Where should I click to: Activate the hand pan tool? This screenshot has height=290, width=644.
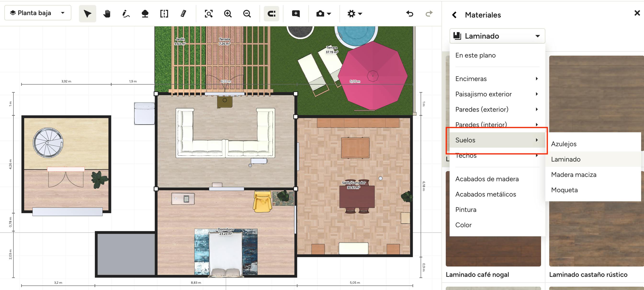pyautogui.click(x=107, y=13)
